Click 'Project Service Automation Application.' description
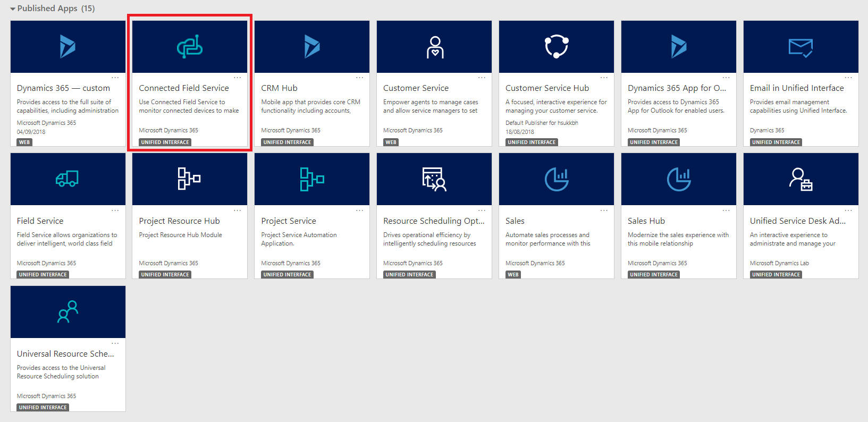This screenshot has height=422, width=868. 299,239
